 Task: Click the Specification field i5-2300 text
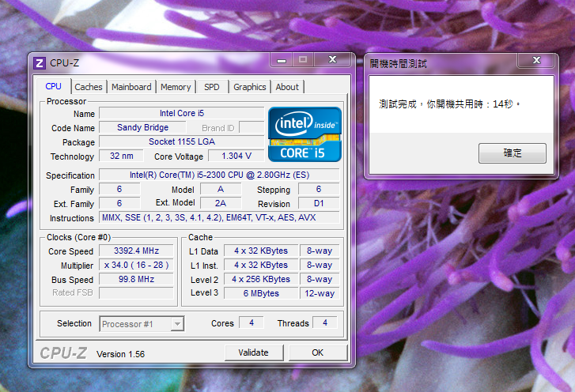point(219,175)
